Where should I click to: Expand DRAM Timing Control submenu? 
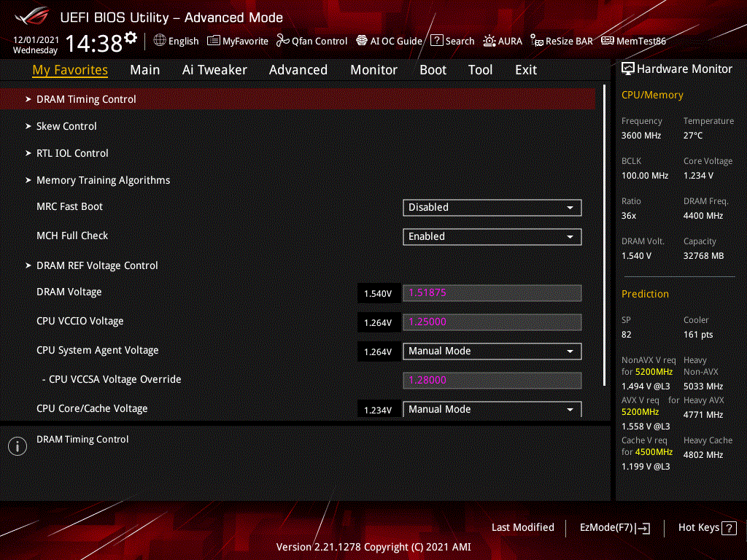coord(298,99)
